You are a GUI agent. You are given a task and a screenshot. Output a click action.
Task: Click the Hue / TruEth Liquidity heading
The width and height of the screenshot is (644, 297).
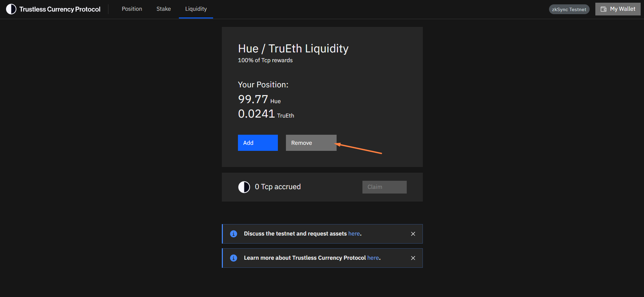(293, 49)
